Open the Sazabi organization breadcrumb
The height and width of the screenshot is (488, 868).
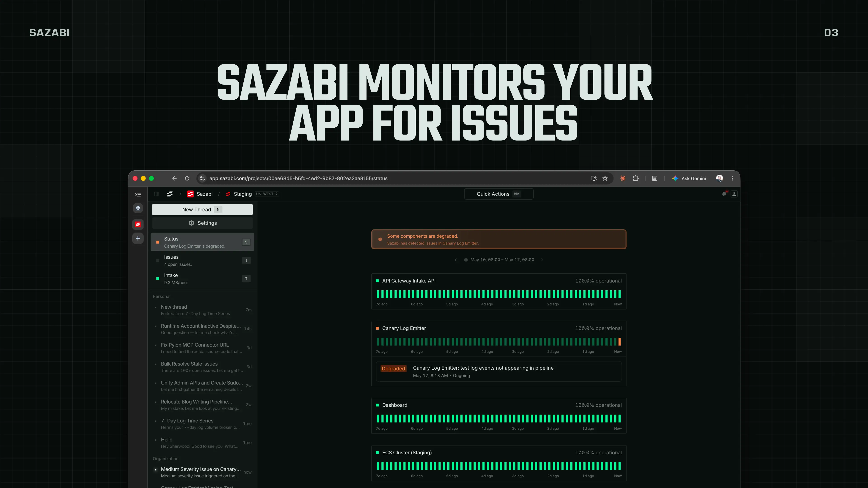(x=200, y=194)
